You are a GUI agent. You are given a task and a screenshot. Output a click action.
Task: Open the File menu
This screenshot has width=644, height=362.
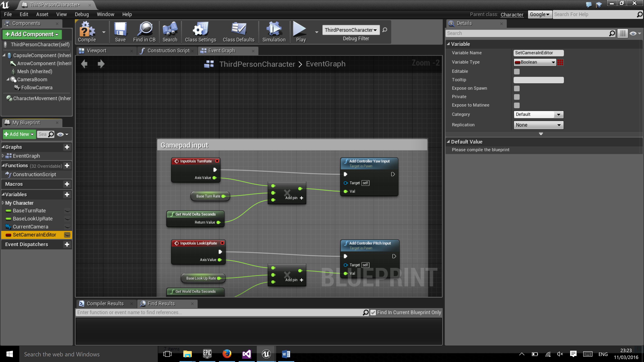pyautogui.click(x=8, y=14)
